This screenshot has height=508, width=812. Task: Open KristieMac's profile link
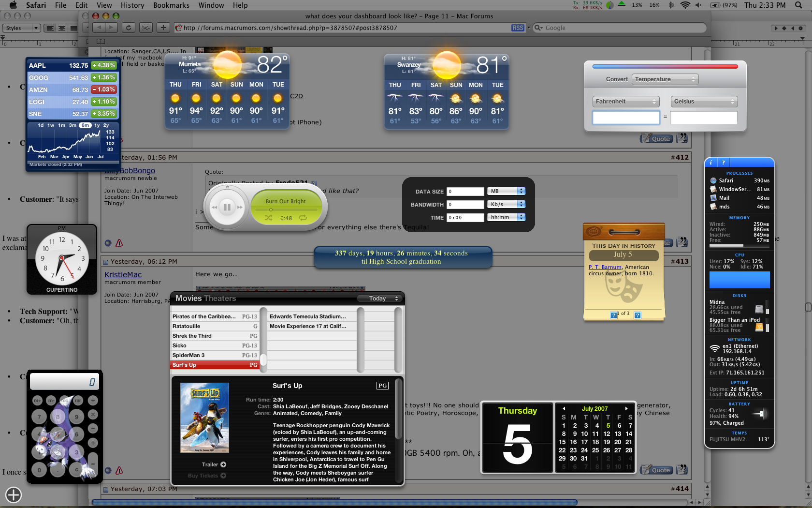click(x=123, y=275)
